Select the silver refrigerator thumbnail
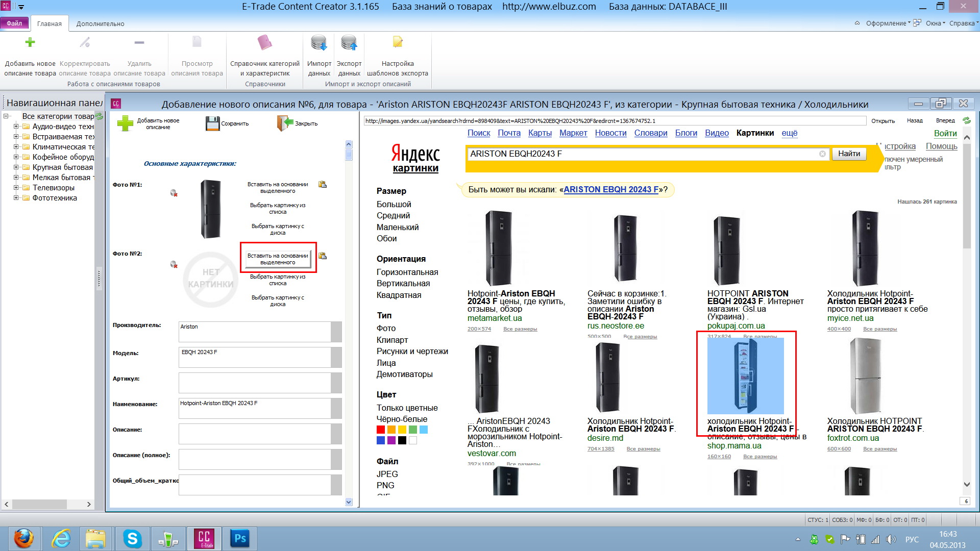The height and width of the screenshot is (551, 980). click(865, 376)
